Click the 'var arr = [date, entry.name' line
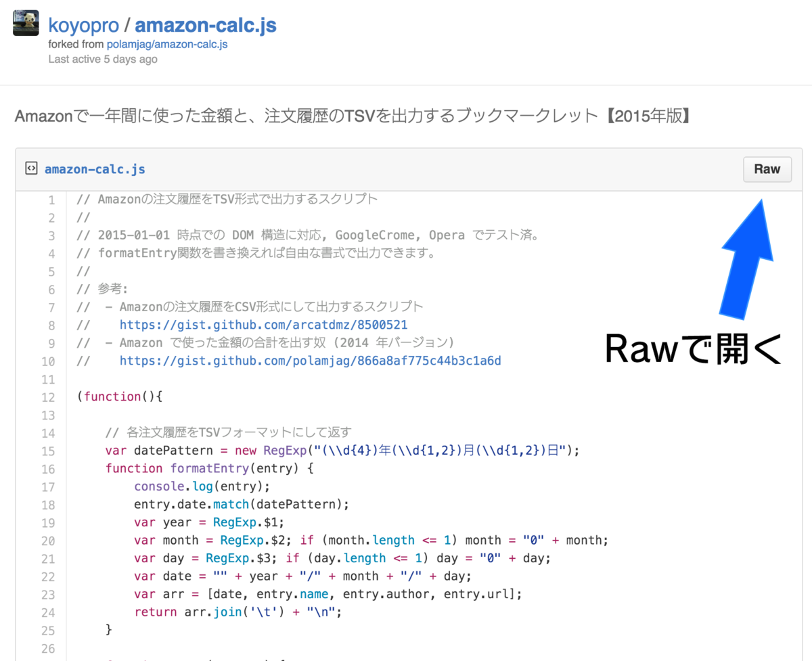This screenshot has width=812, height=661. (x=328, y=594)
